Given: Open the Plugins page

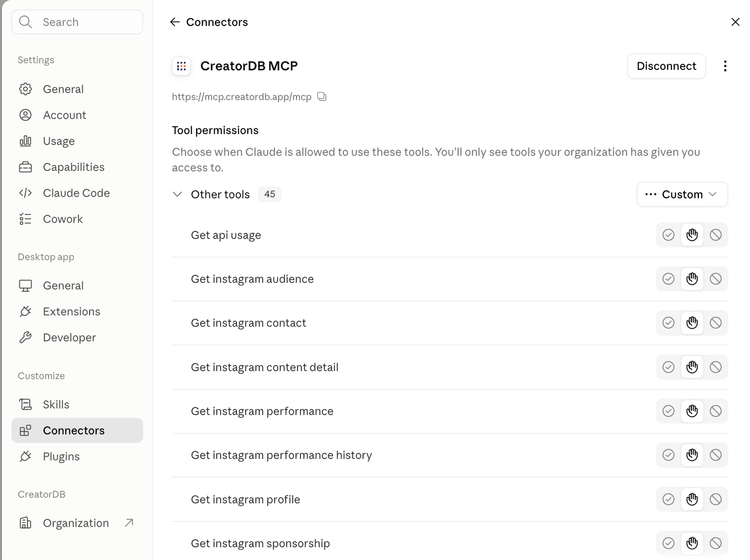Looking at the screenshot, I should 77,457.
